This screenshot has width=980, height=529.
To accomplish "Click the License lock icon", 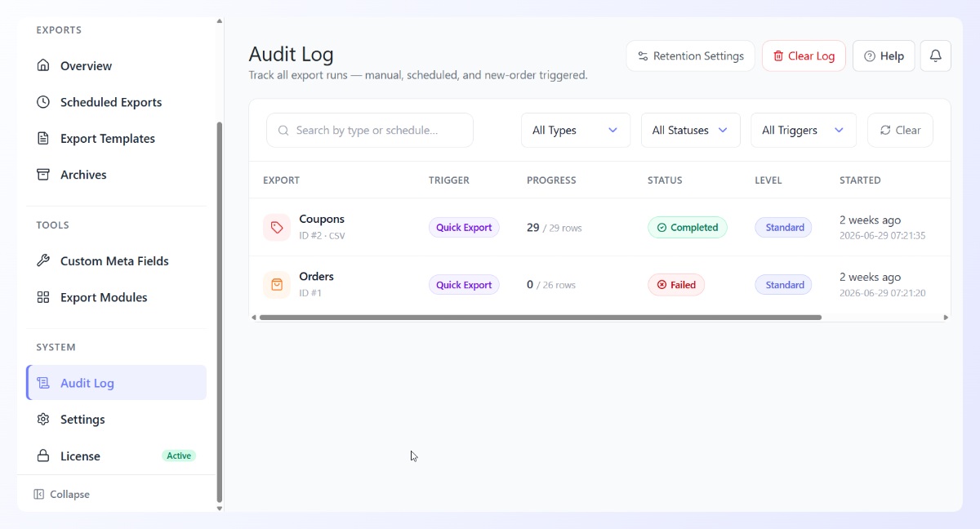I will pyautogui.click(x=43, y=456).
